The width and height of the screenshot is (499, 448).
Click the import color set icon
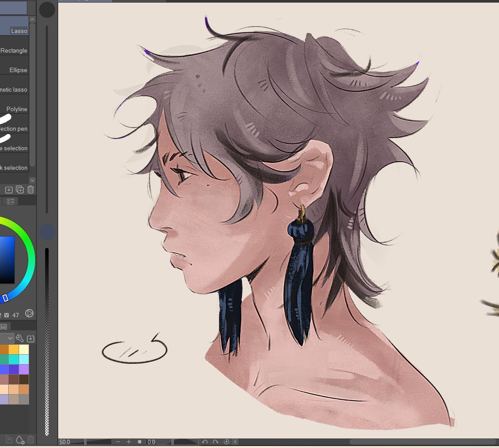point(30,338)
